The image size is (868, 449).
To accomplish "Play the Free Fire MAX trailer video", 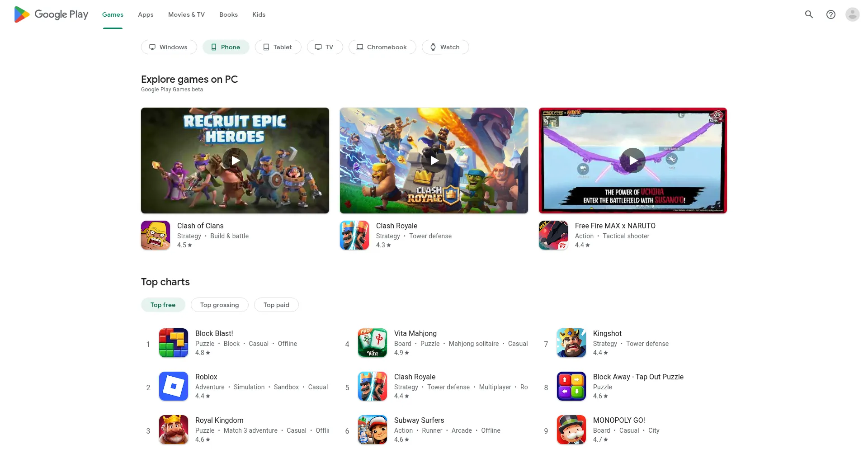I will click(x=633, y=161).
